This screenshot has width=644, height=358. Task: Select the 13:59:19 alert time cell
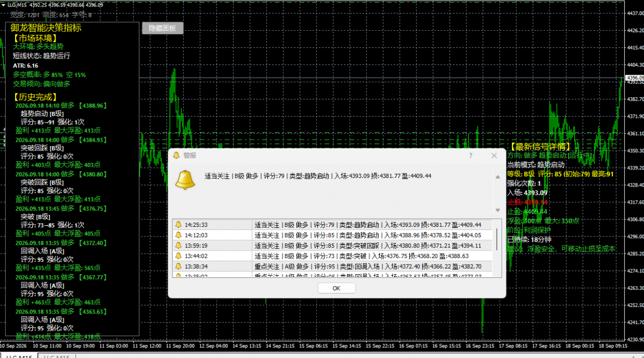pyautogui.click(x=196, y=245)
